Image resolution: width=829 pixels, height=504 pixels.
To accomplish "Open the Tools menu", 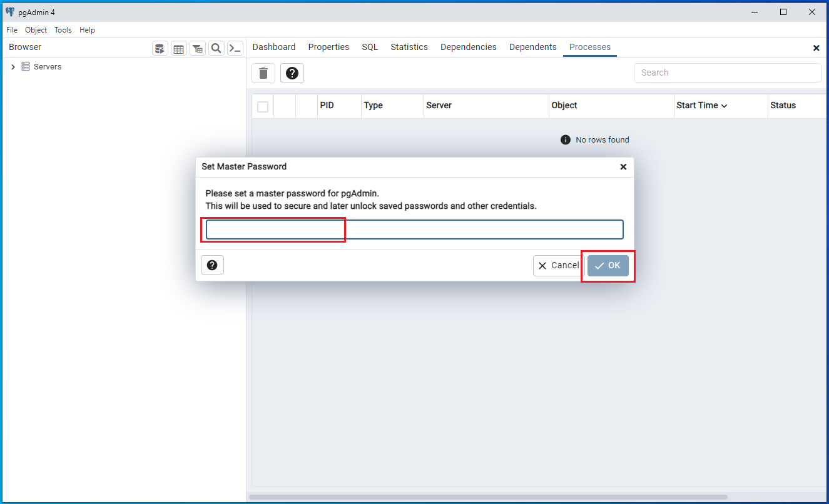I will (63, 30).
